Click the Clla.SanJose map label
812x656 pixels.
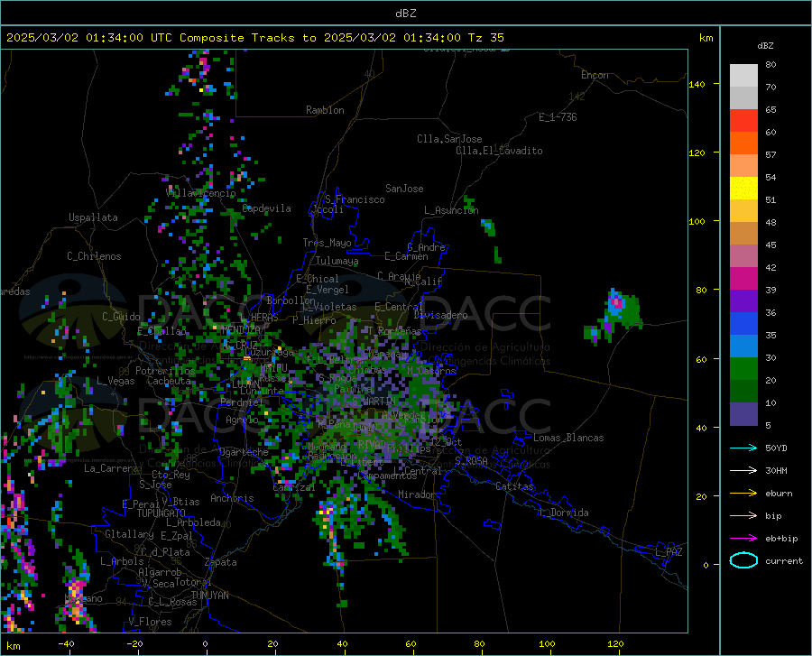click(x=449, y=139)
